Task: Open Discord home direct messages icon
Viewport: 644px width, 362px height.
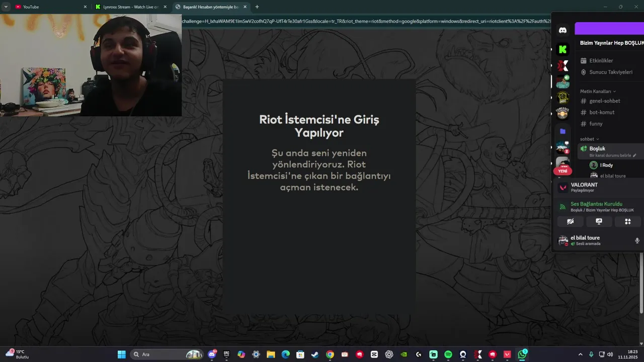Action: pos(562,30)
